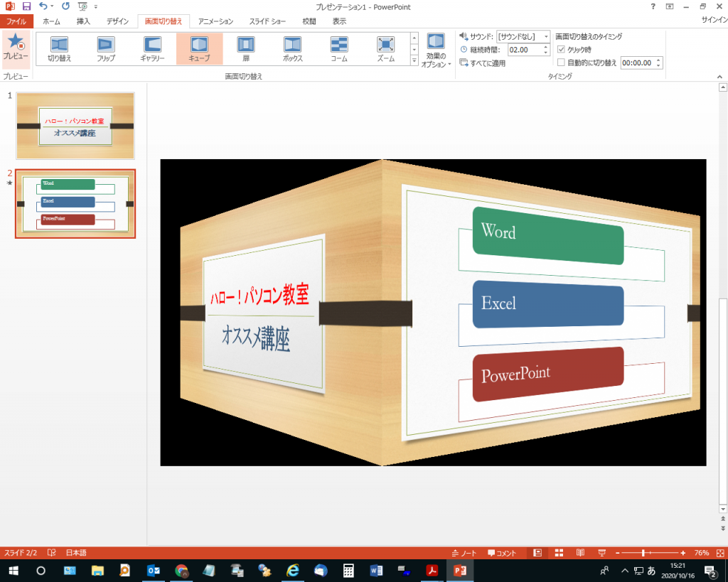Select the キューブ transition effect

pos(199,49)
